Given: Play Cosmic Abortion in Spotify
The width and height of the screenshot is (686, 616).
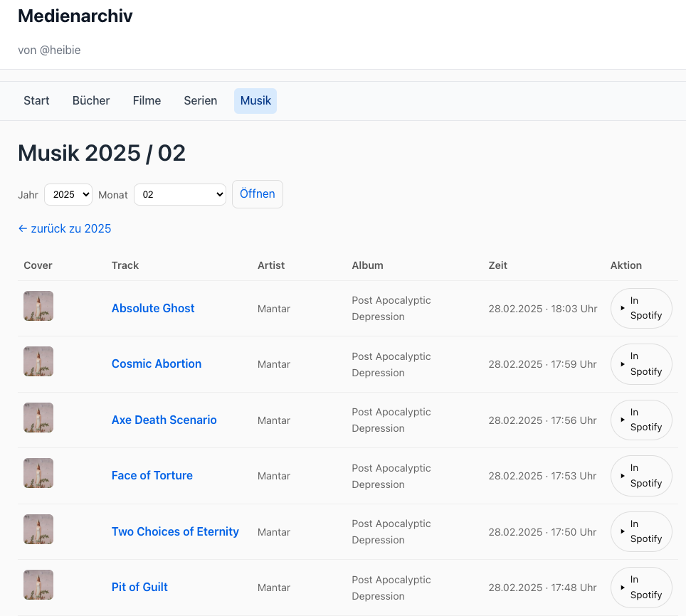Looking at the screenshot, I should 640,364.
